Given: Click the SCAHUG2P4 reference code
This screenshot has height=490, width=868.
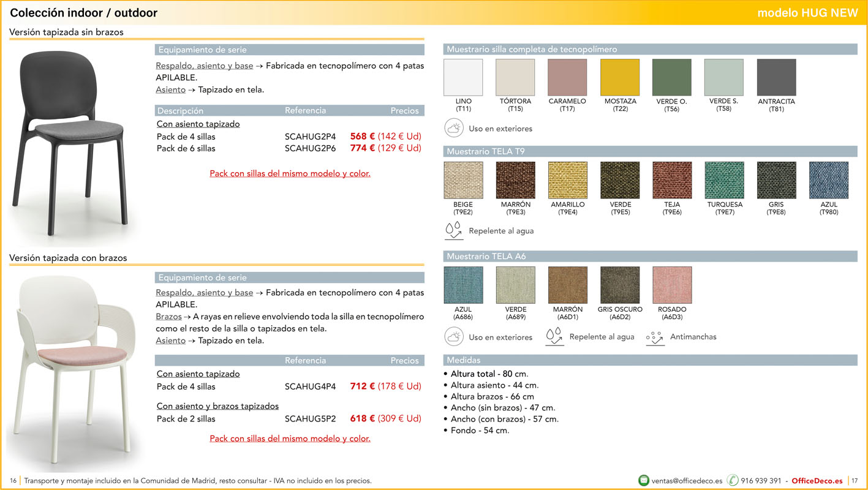Looking at the screenshot, I should tap(310, 137).
